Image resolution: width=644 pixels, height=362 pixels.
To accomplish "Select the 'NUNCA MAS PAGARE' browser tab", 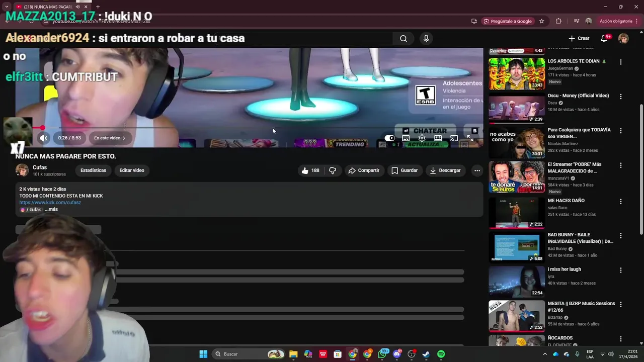I will tap(52, 7).
